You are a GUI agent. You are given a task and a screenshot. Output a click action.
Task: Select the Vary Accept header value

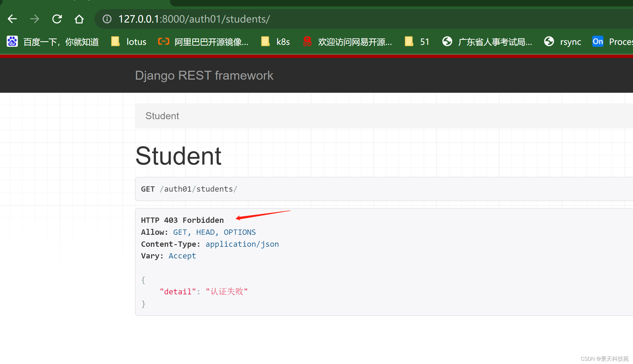tap(182, 256)
